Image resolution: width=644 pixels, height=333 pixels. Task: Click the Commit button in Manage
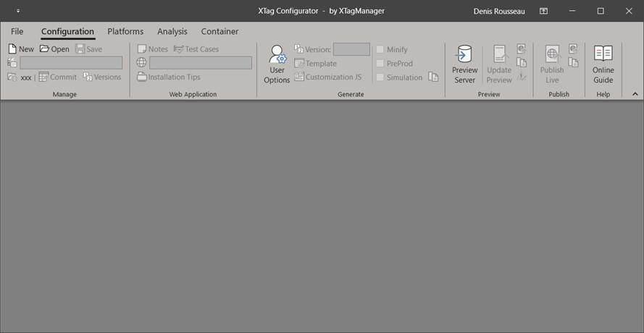(57, 77)
